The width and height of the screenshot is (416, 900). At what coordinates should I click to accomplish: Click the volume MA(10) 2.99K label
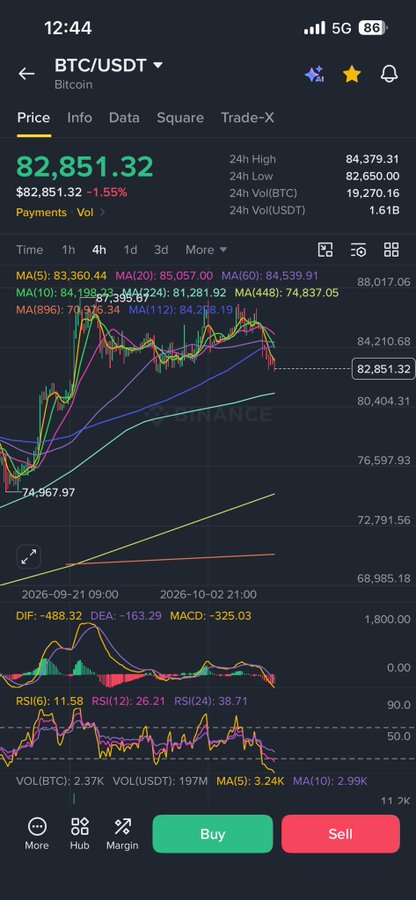tap(330, 781)
